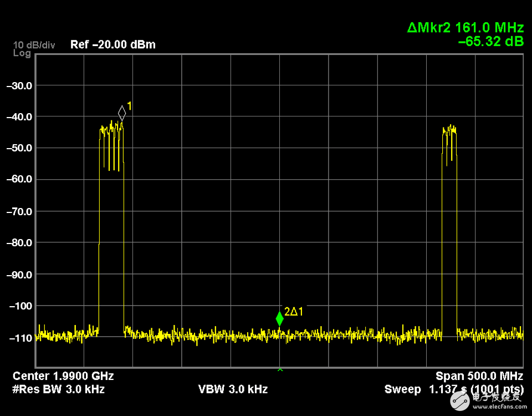This screenshot has width=532, height=416.
Task: Select the green 2Δ1 delta marker diamond
Action: [x=279, y=318]
